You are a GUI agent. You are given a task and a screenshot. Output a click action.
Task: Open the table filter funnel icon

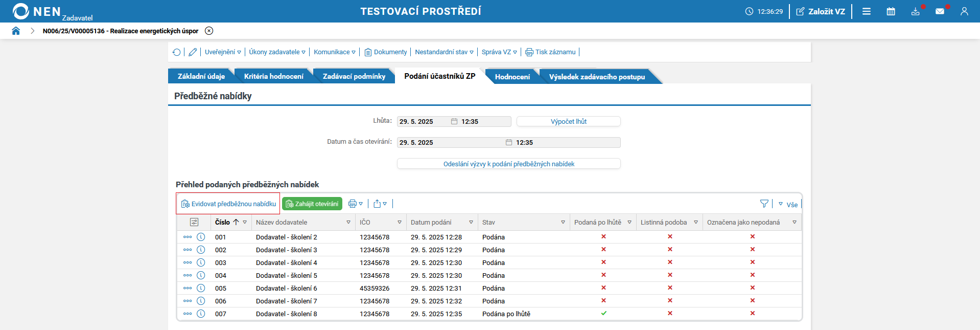coord(764,204)
